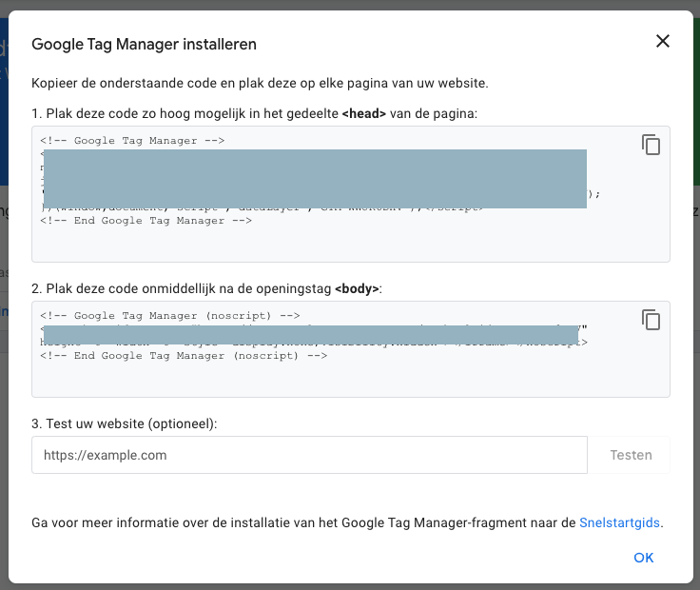Click the dialog title 'Google Tag Manager installeren'

tap(144, 44)
